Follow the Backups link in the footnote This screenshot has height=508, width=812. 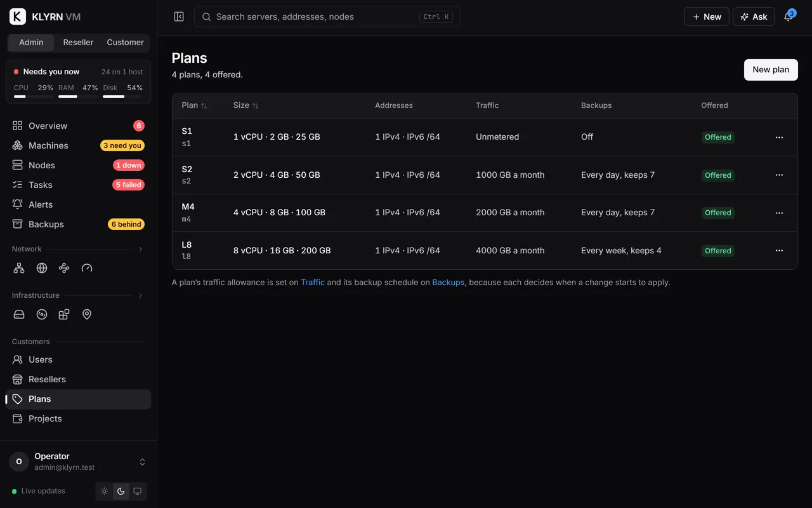coord(449,283)
